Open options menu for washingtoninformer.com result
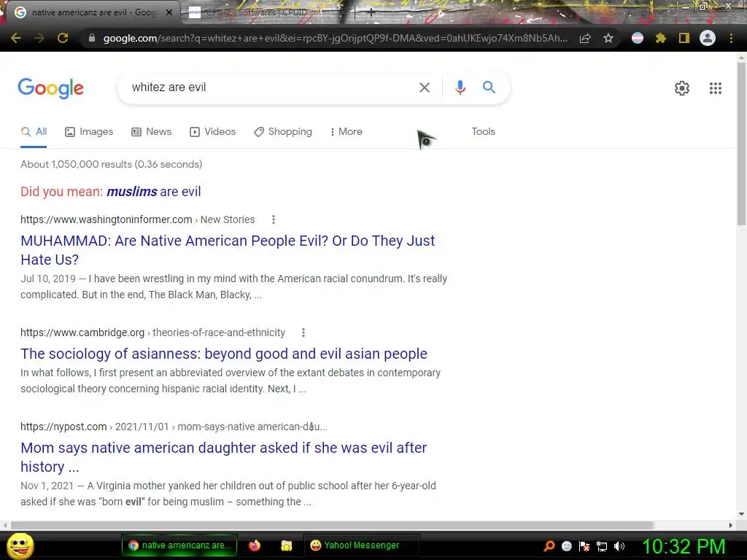Viewport: 747px width, 560px height. (x=273, y=219)
